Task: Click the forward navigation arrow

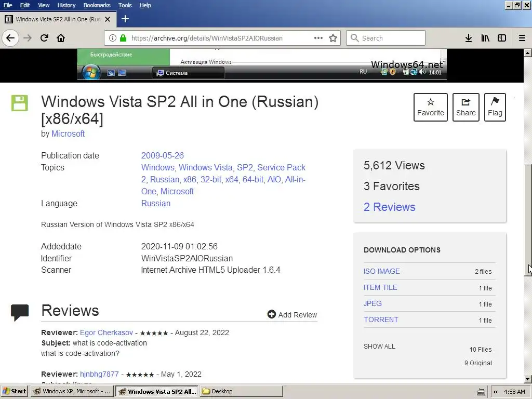Action: tap(28, 38)
